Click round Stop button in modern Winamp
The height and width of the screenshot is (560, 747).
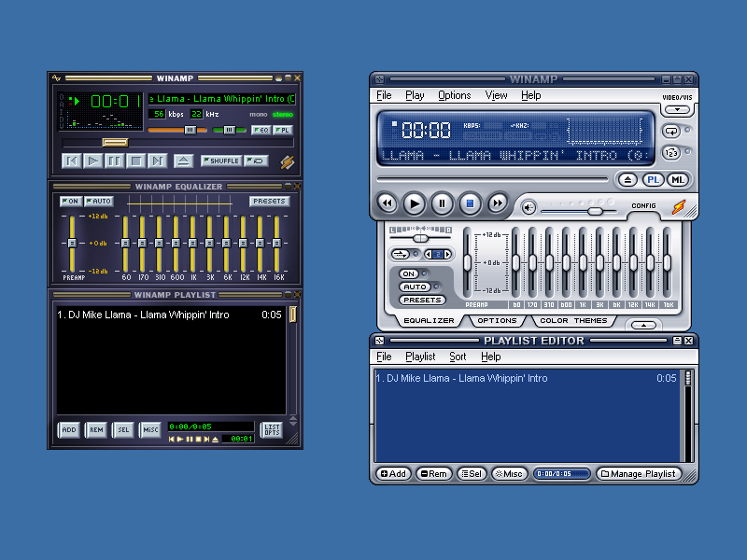[x=470, y=203]
